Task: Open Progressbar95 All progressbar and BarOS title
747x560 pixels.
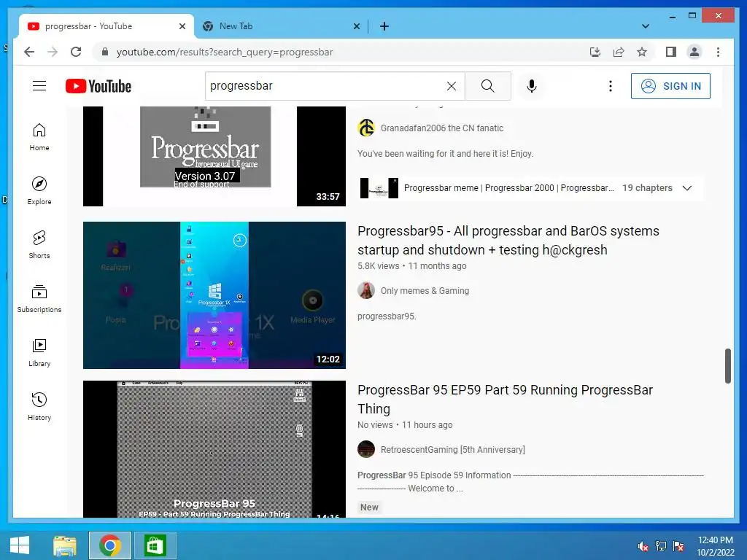Action: [x=508, y=241]
